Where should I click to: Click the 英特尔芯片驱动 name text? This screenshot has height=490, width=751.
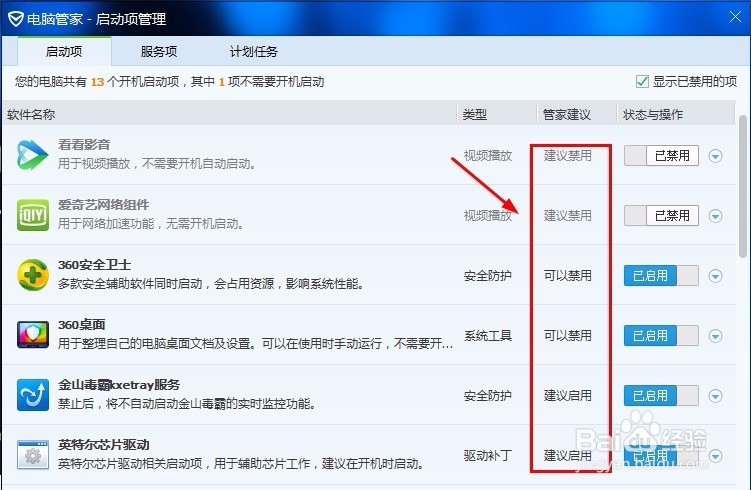tap(103, 444)
